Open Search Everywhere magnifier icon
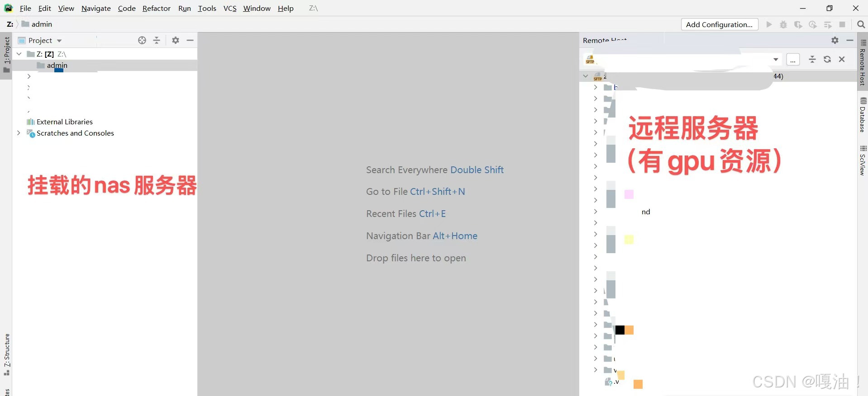Viewport: 868px width, 396px height. [861, 24]
